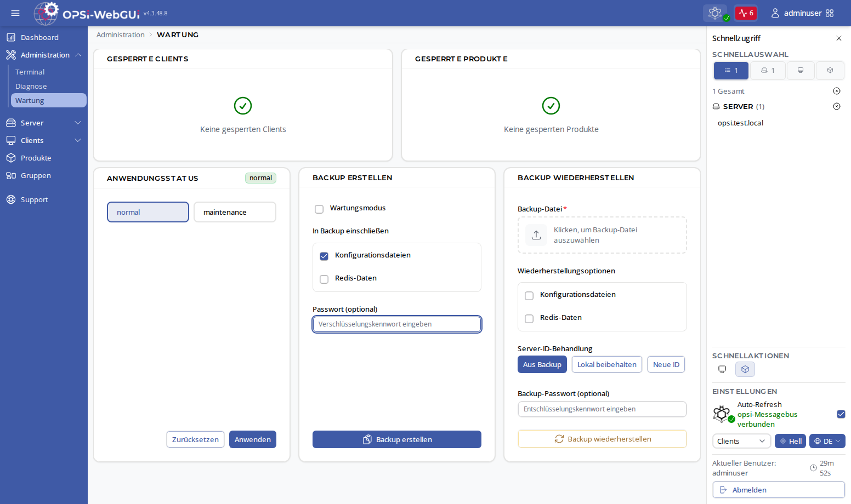Click the Backup erstellen button
The height and width of the screenshot is (504, 851).
397,439
